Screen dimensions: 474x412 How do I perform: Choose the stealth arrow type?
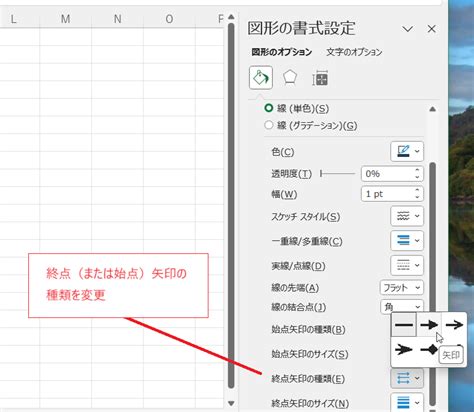[404, 349]
